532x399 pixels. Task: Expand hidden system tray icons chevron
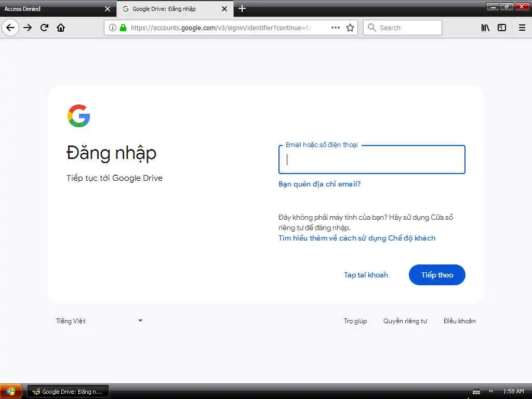coord(490,391)
